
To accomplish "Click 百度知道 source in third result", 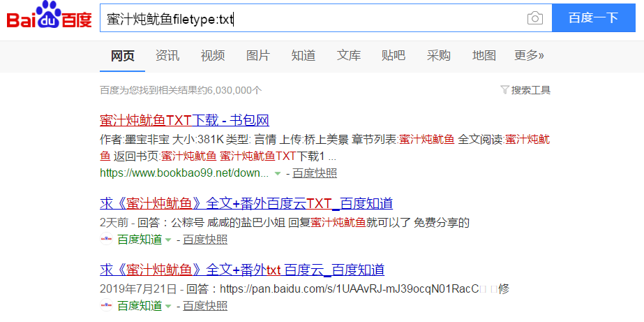I will tap(140, 305).
